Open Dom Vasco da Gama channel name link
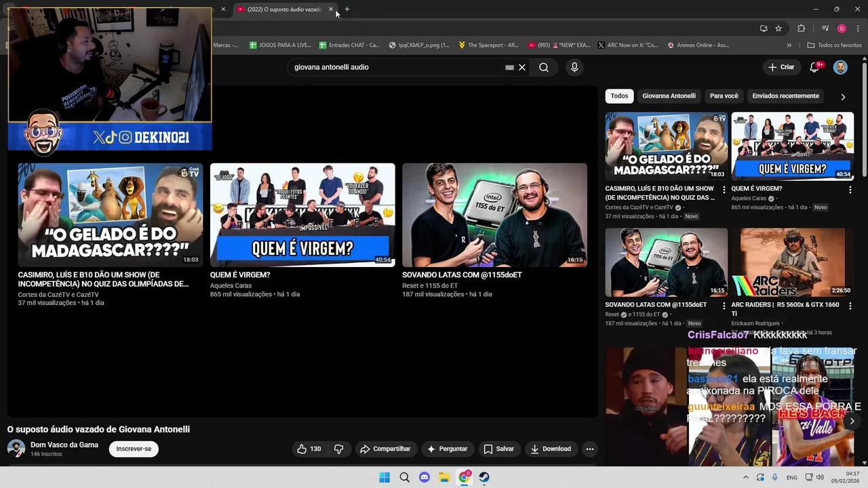This screenshot has height=488, width=868. pyautogui.click(x=64, y=445)
